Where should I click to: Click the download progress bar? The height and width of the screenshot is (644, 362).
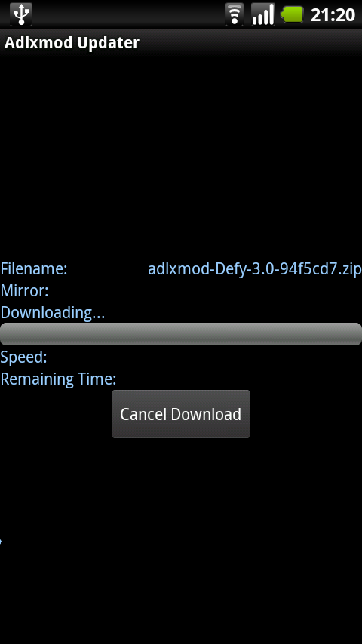pyautogui.click(x=181, y=334)
